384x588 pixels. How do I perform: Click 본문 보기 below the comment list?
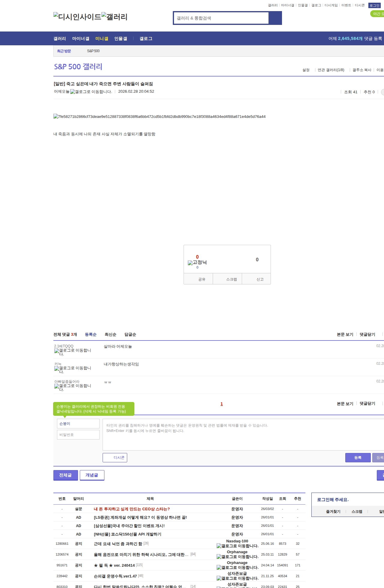[x=345, y=403]
